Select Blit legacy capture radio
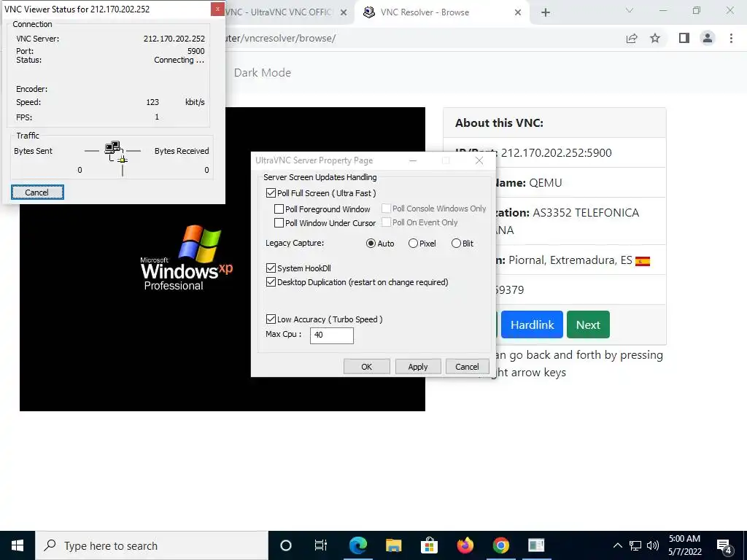The height and width of the screenshot is (560, 747). pyautogui.click(x=456, y=244)
